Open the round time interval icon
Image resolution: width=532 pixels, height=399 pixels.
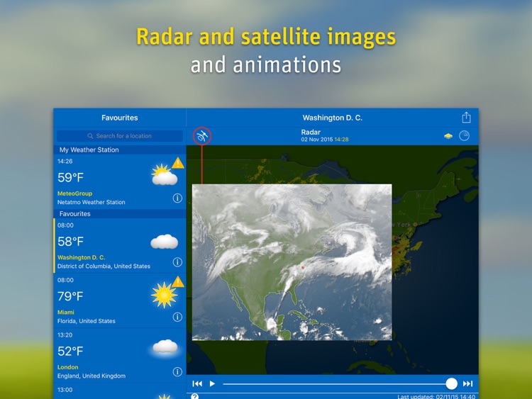click(464, 135)
